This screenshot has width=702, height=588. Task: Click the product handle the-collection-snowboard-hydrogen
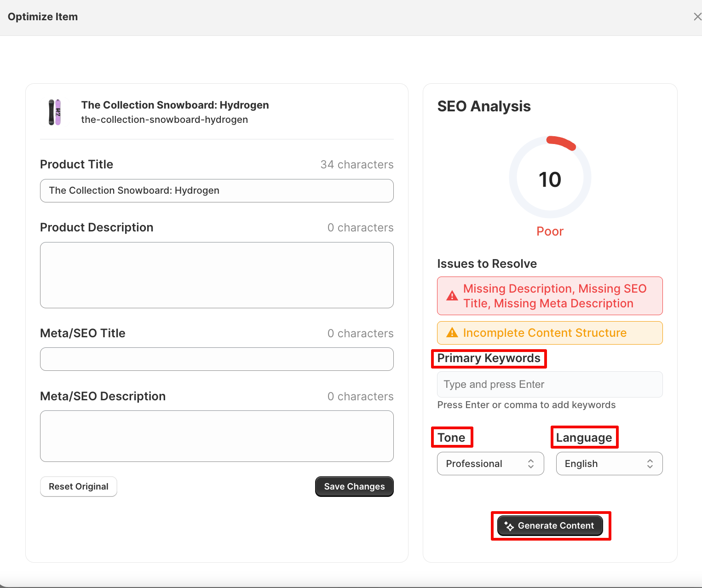[165, 120]
